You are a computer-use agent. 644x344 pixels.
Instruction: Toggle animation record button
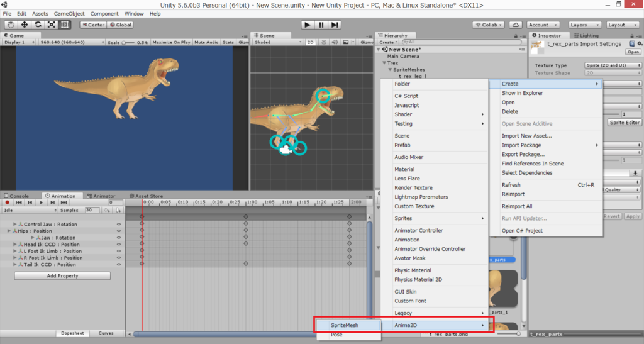coord(7,203)
